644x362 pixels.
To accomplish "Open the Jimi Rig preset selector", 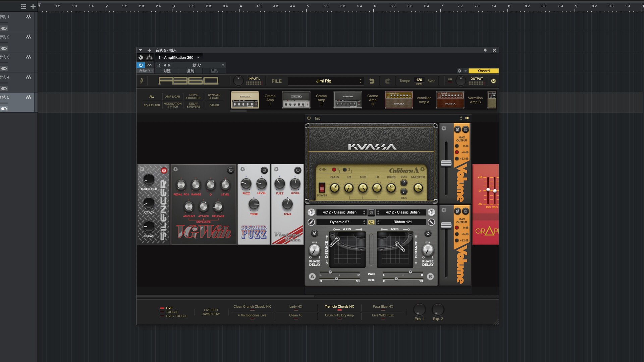I will point(325,81).
